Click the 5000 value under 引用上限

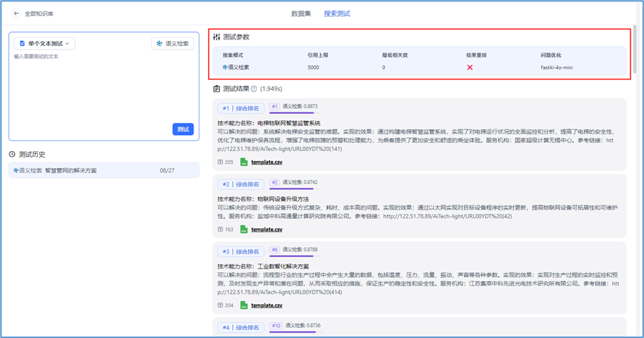point(313,67)
